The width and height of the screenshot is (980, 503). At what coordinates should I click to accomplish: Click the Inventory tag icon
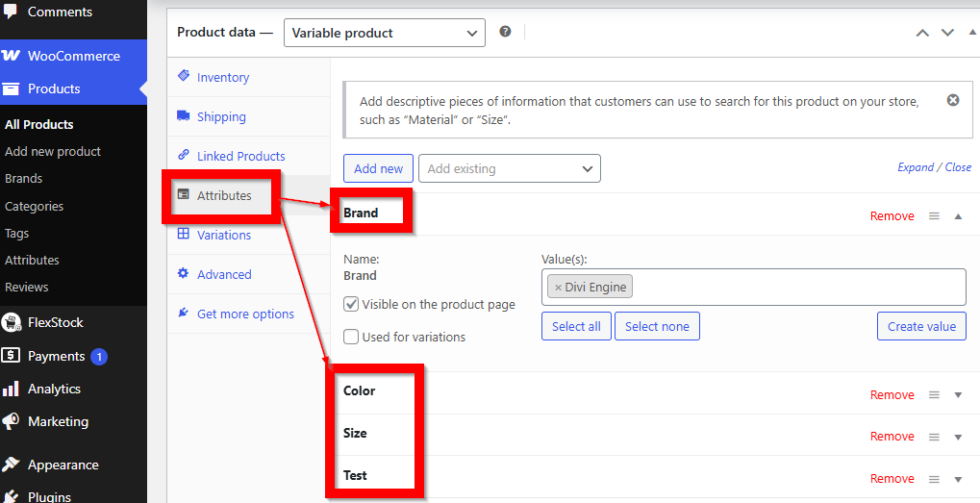click(x=183, y=76)
